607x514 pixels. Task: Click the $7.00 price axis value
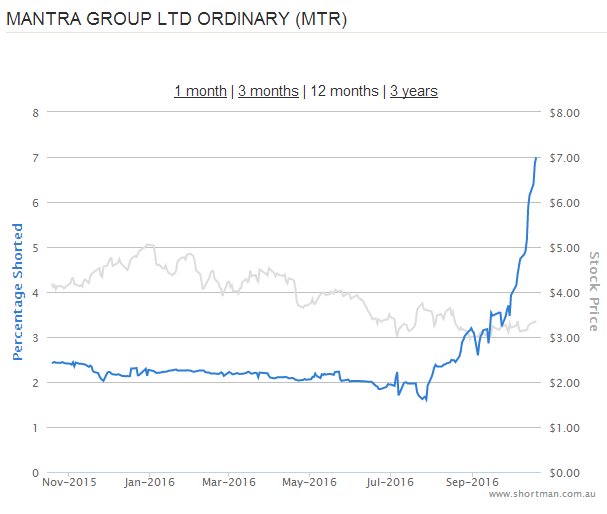(x=564, y=158)
